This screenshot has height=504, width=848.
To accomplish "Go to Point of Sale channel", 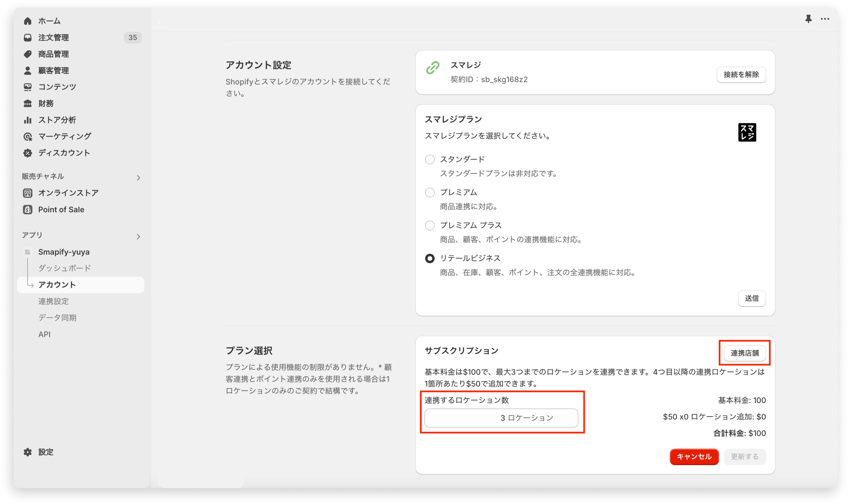I will (61, 209).
